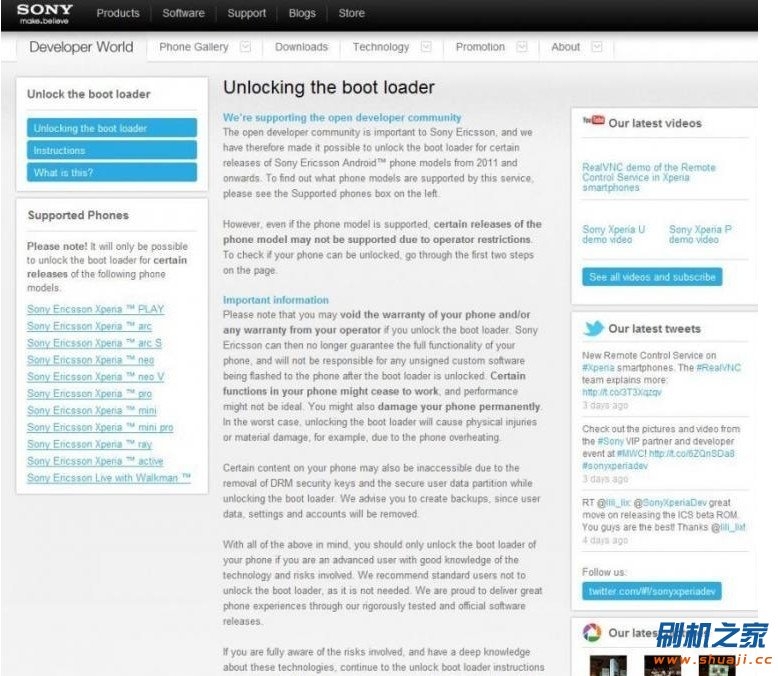Click We're supporting the open developer community heading
Screen dimensions: 778x676
[x=342, y=118]
